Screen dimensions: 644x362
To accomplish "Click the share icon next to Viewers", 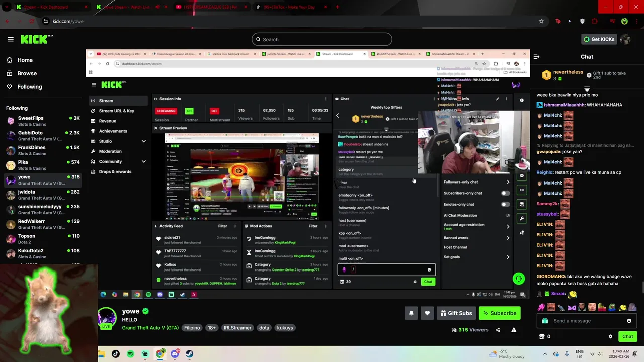I will click(498, 330).
